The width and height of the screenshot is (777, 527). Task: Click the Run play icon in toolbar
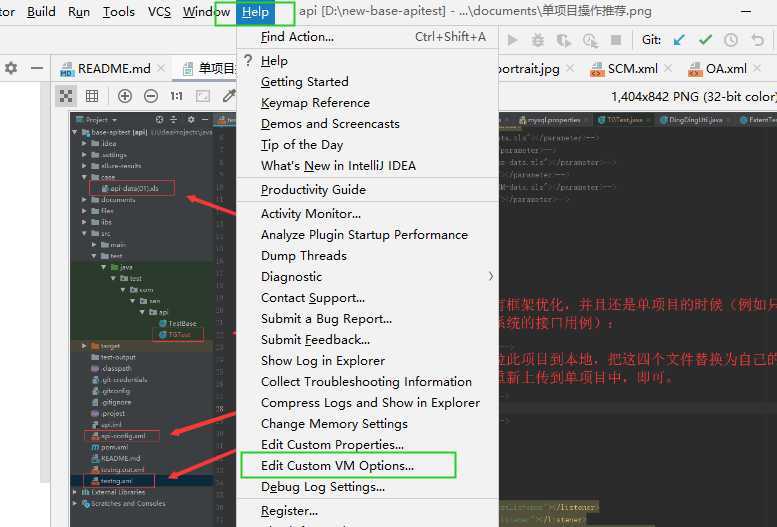click(512, 40)
